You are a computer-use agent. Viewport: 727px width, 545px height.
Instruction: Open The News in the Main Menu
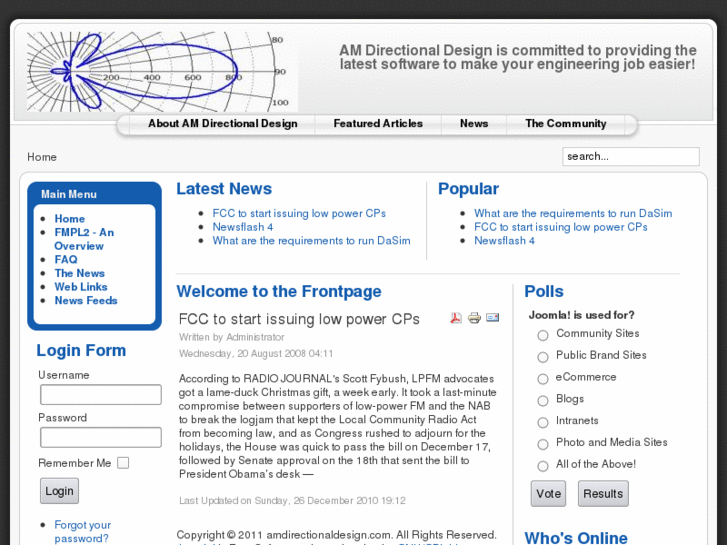click(79, 273)
